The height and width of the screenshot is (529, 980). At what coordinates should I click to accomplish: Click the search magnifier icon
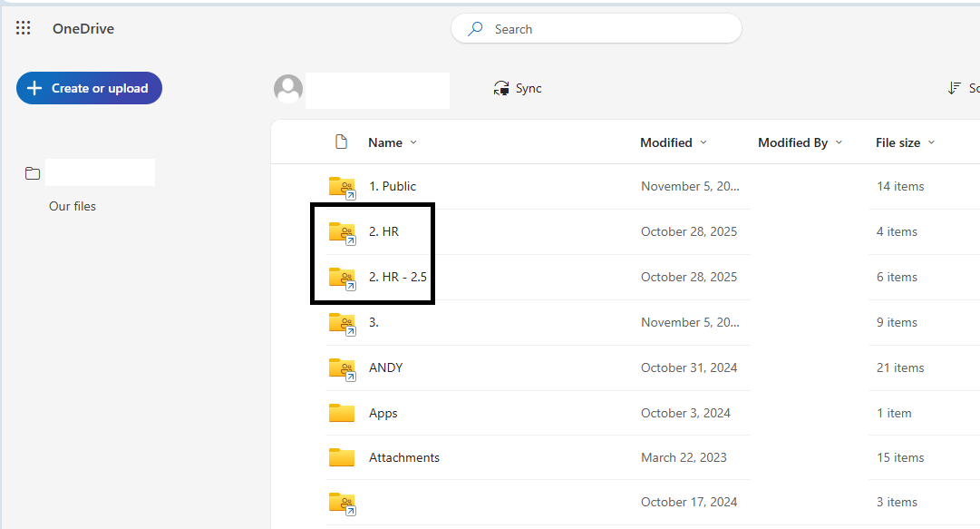476,29
